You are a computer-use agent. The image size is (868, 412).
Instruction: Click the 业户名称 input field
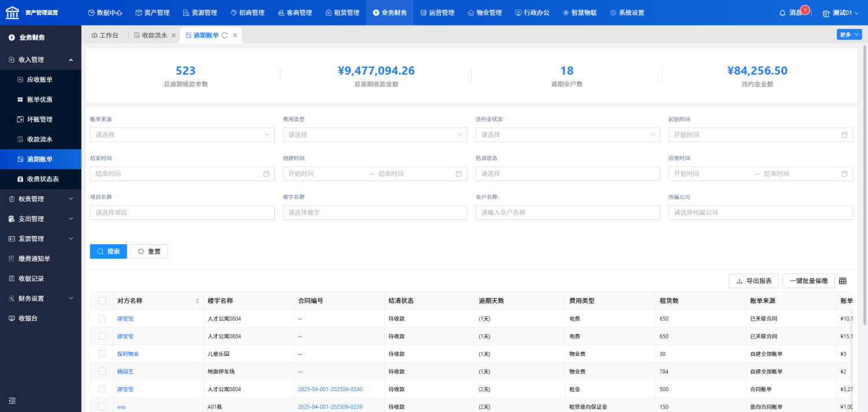click(x=568, y=212)
